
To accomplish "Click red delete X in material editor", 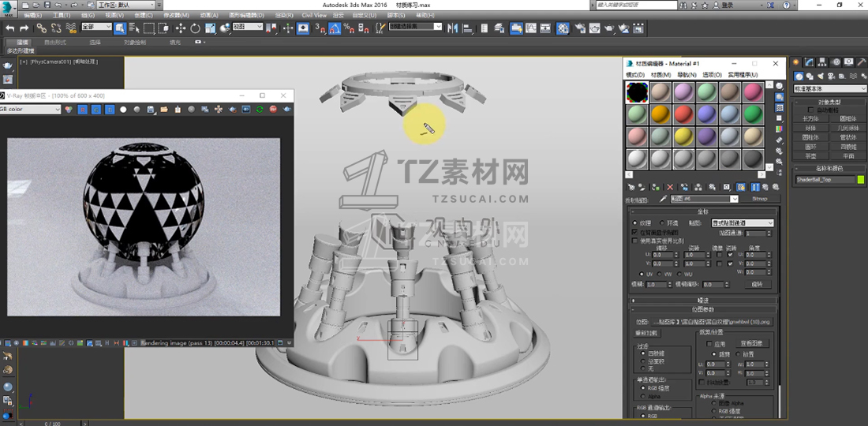I will pos(670,187).
